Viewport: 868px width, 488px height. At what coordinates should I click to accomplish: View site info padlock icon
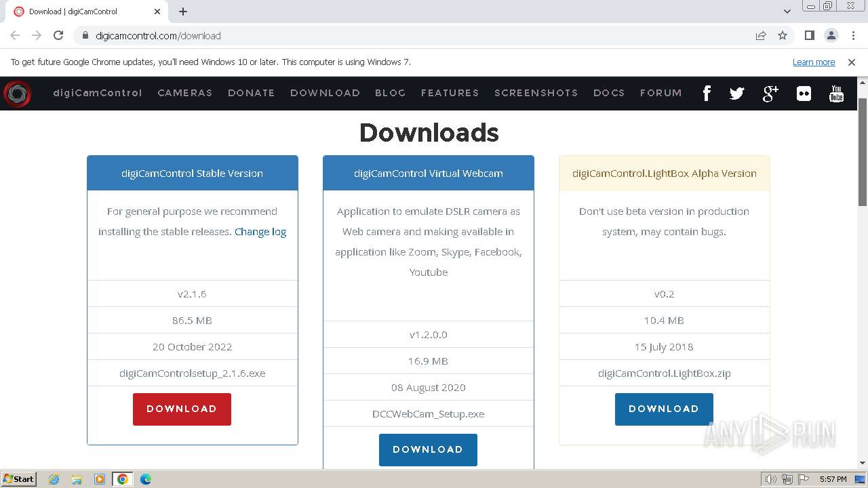85,35
